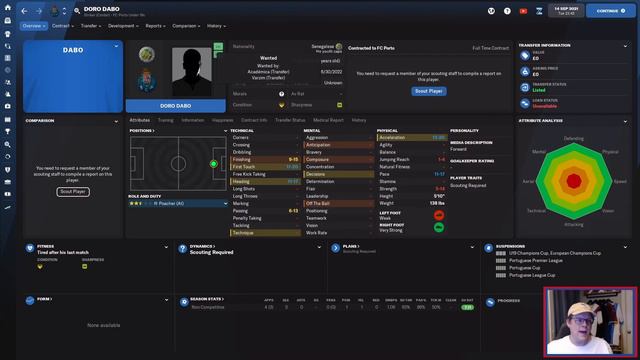This screenshot has height=360, width=640.
Task: Open the Reports dropdown menu
Action: point(156,26)
